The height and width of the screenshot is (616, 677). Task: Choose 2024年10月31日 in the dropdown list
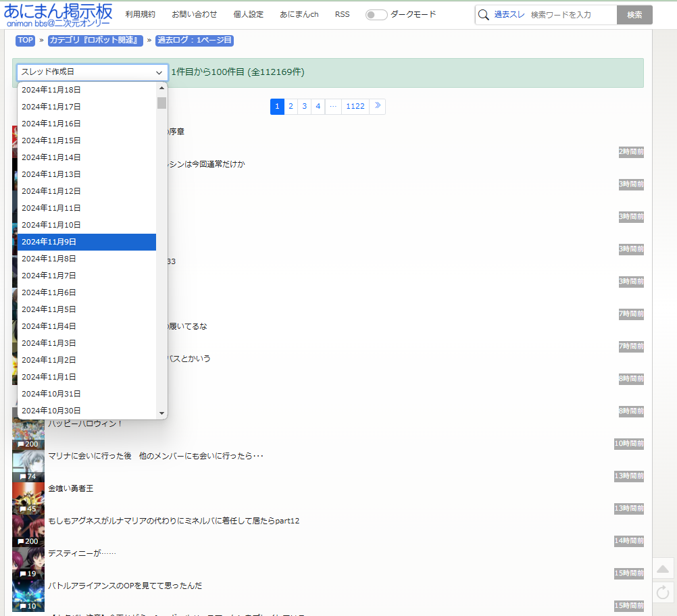coord(51,394)
